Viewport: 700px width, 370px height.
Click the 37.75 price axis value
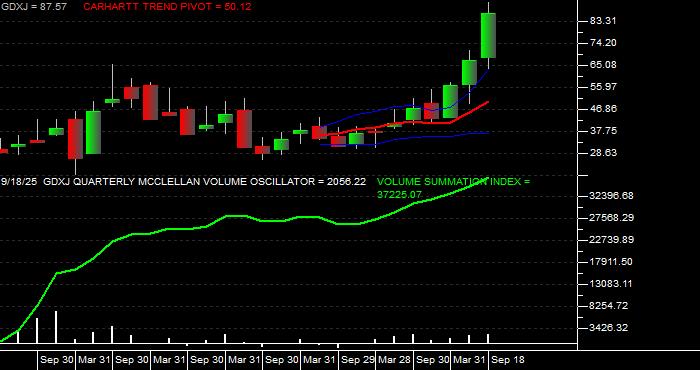point(604,131)
